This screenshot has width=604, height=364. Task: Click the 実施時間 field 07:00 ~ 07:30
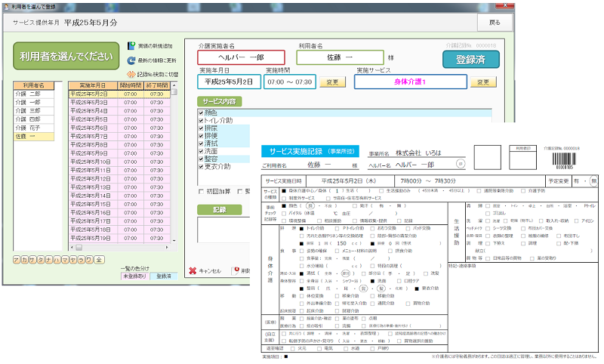290,82
